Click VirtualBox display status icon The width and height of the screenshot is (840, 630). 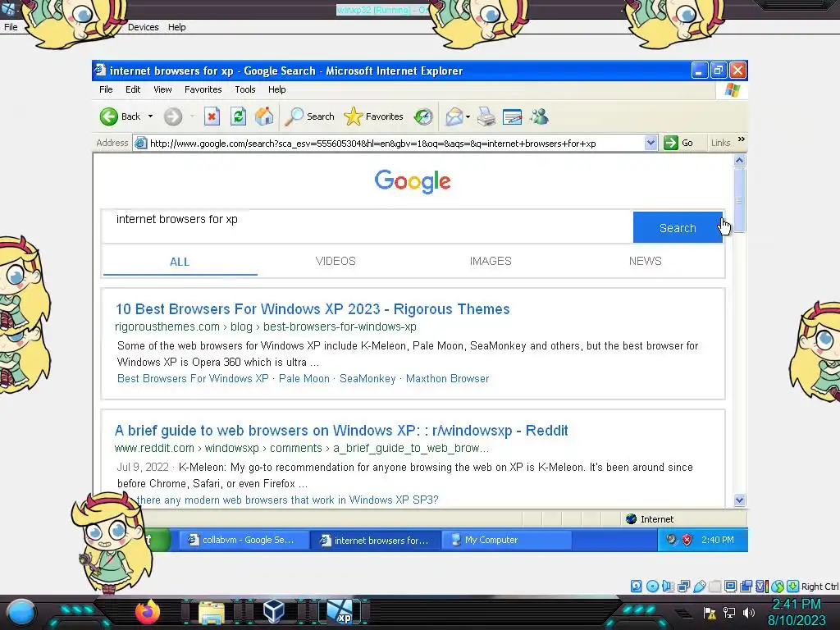tap(730, 586)
